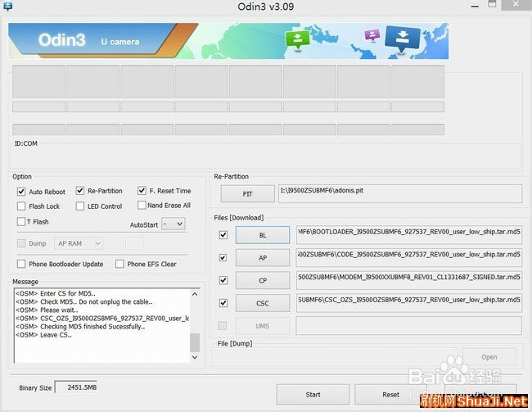Click the CSC_OZS file path field
The width and height of the screenshot is (532, 412).
click(x=409, y=303)
